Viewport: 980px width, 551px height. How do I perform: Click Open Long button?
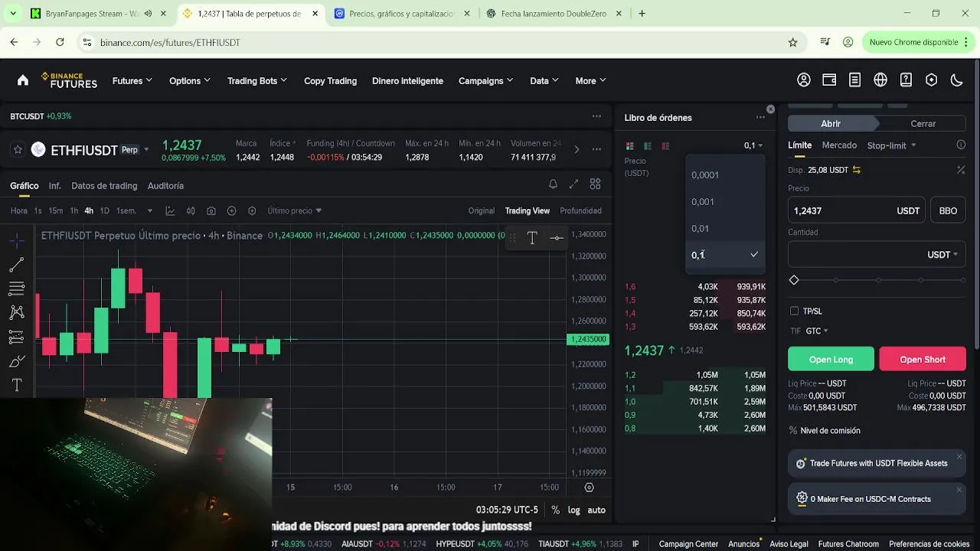[x=831, y=359]
